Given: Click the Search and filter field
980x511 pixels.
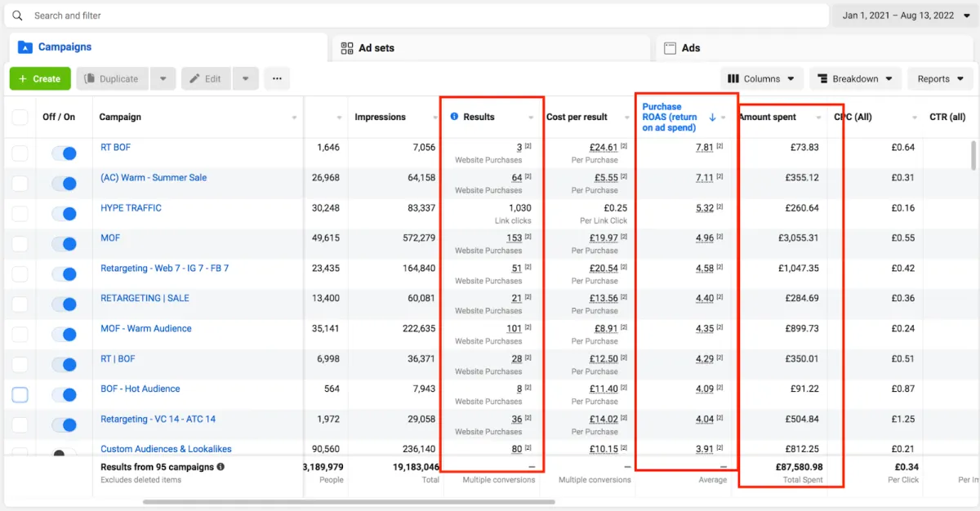Looking at the screenshot, I should (416, 16).
